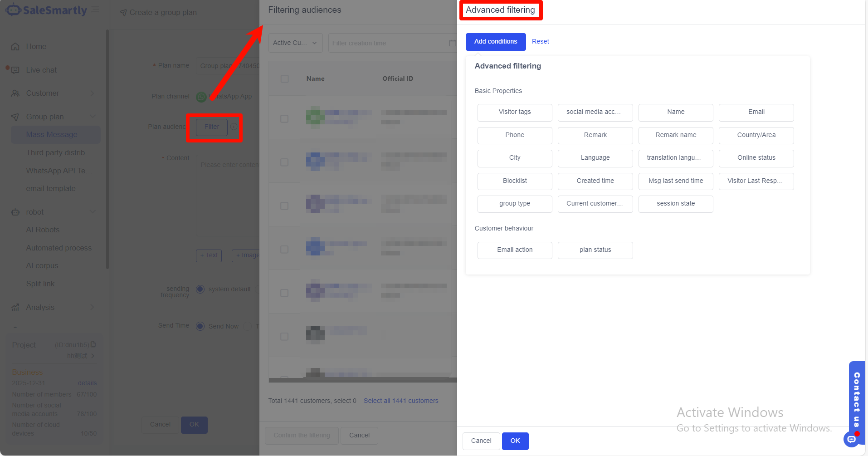Expand the Analysis menu chevron
The image size is (868, 456).
tap(93, 307)
